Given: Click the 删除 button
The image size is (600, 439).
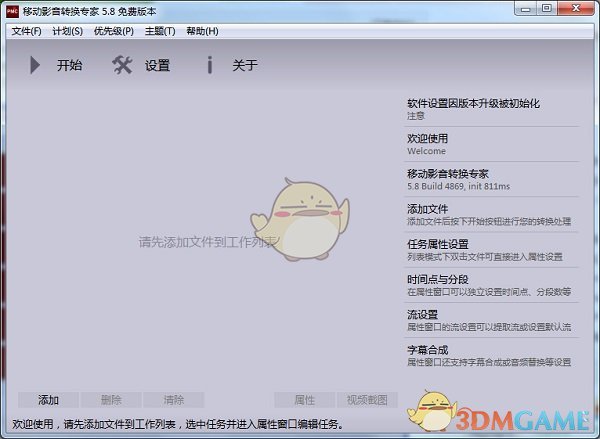Looking at the screenshot, I should click(111, 400).
